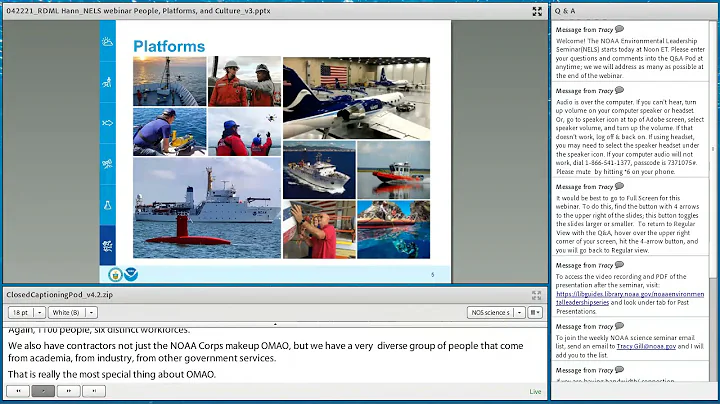The image size is (720, 404).
Task: Click the speech bubble beside the Welcome message
Action: [x=619, y=29]
